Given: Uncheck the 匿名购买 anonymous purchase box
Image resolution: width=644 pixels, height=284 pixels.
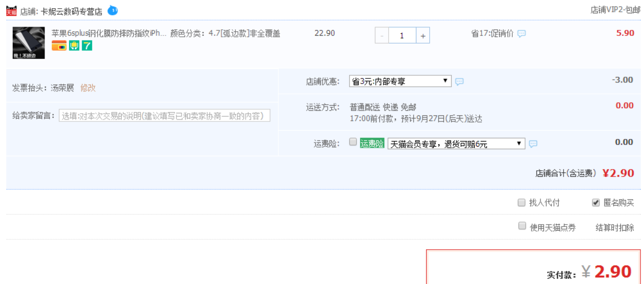Looking at the screenshot, I should pyautogui.click(x=596, y=202).
